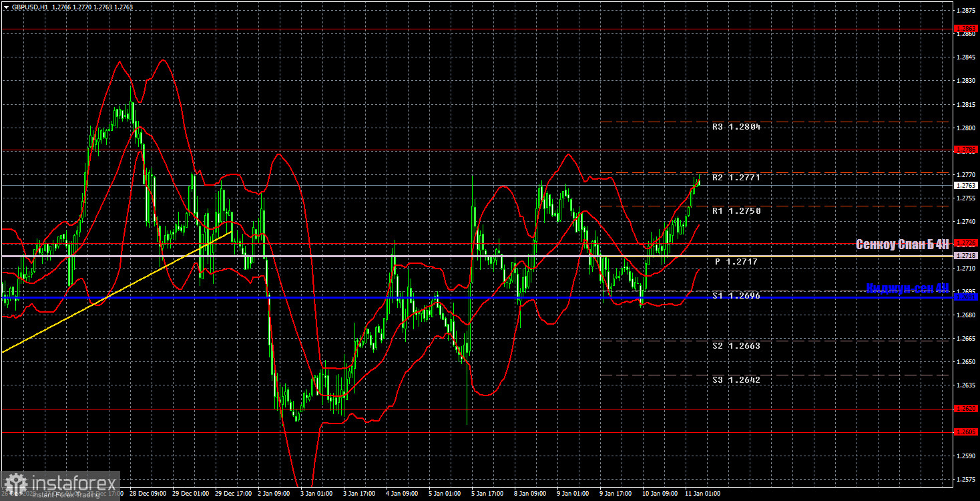Click the red 1.2863 price tag
This screenshot has height=501, width=980.
click(966, 28)
